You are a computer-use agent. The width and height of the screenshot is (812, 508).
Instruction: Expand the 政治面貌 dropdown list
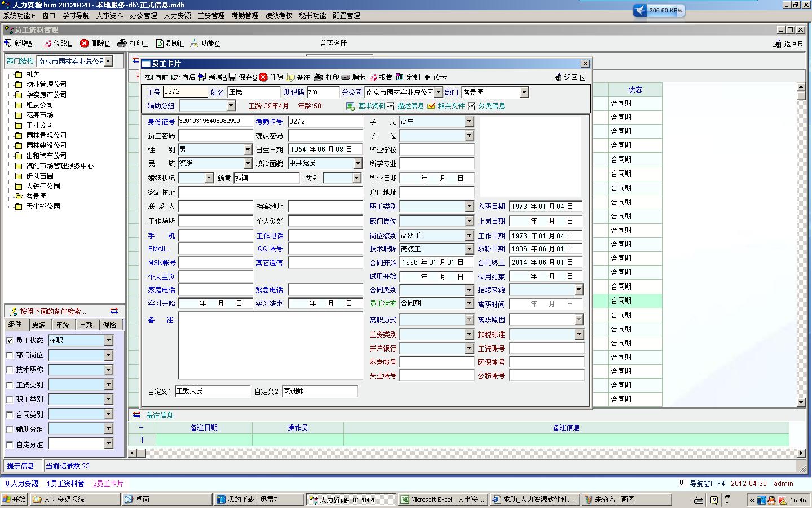pyautogui.click(x=358, y=163)
